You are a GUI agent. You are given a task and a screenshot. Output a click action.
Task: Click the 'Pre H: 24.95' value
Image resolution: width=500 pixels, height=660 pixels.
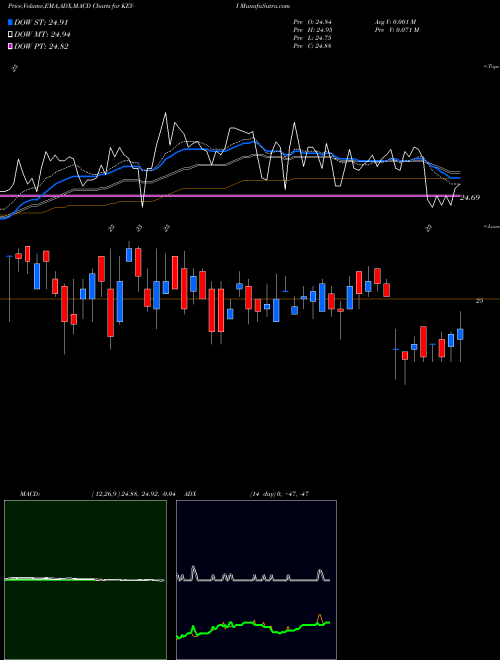[312, 30]
